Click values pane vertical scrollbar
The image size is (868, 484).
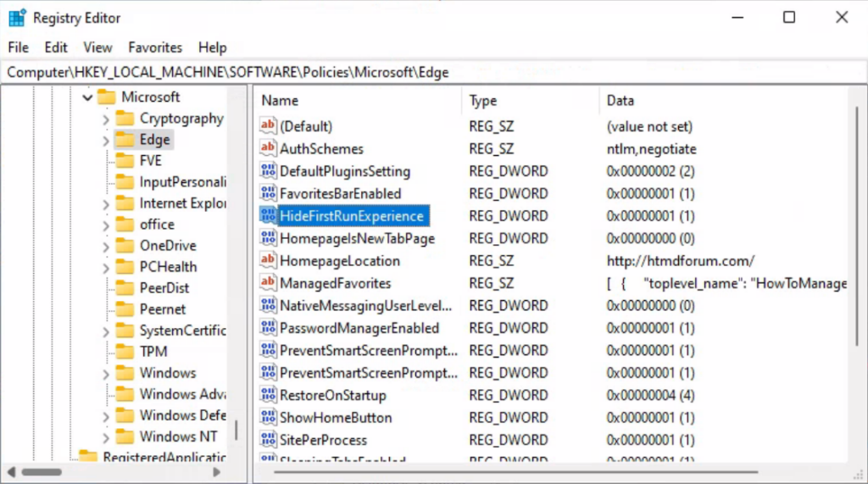click(857, 227)
